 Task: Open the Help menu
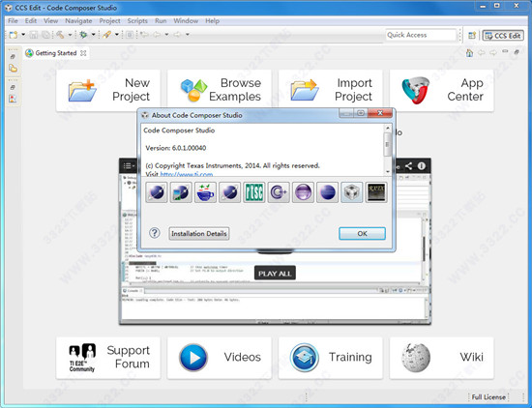click(x=213, y=20)
